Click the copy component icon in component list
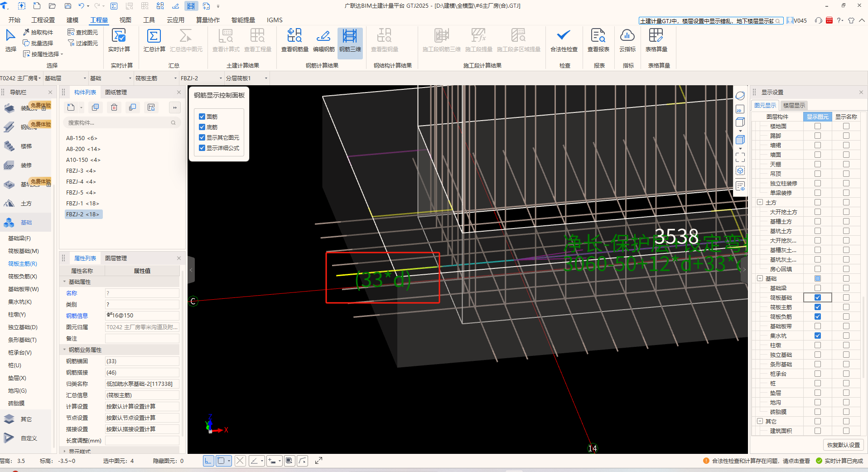This screenshot has width=868, height=472. coord(95,107)
